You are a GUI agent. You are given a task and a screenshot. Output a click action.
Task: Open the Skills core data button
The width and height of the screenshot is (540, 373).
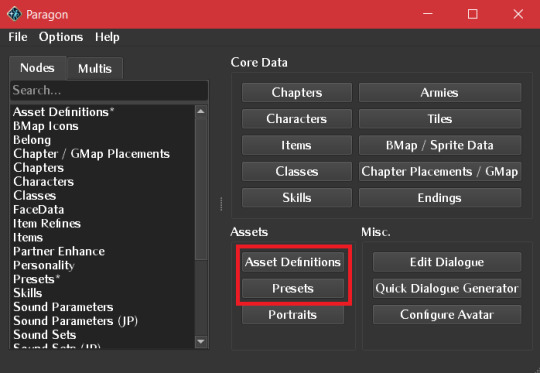pyautogui.click(x=297, y=198)
